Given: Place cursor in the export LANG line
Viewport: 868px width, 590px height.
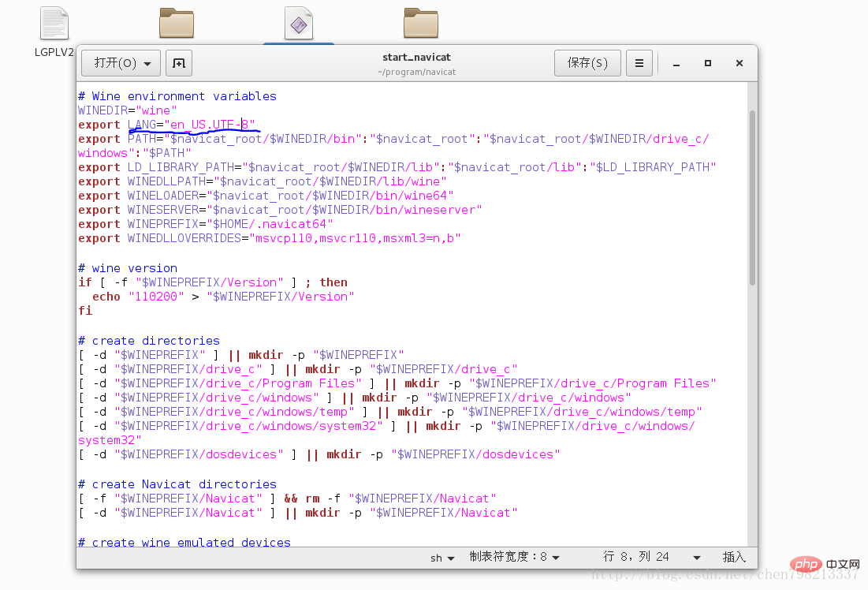Looking at the screenshot, I should [166, 125].
